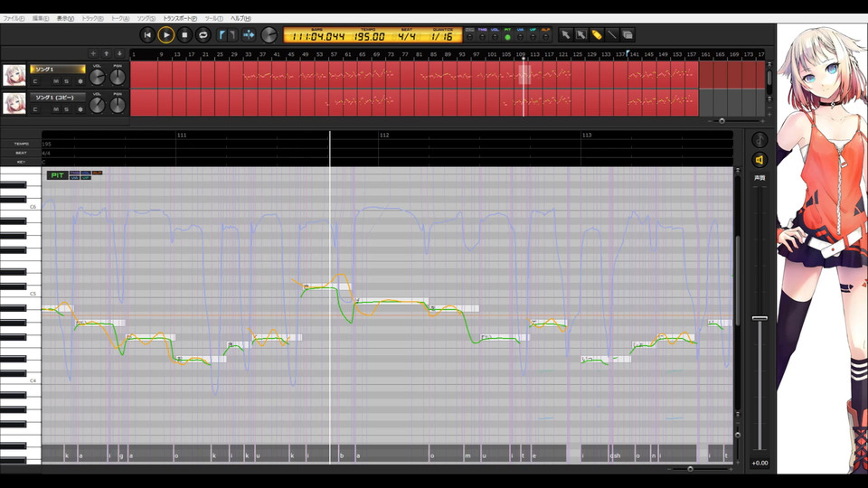Set the loop end marker flag
The height and width of the screenshot is (488, 868).
click(232, 35)
